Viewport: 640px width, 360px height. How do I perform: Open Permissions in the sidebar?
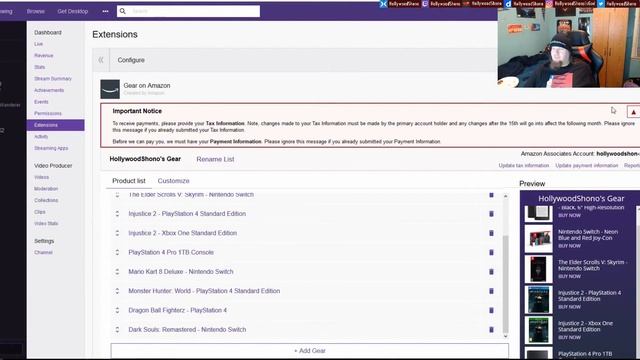48,113
